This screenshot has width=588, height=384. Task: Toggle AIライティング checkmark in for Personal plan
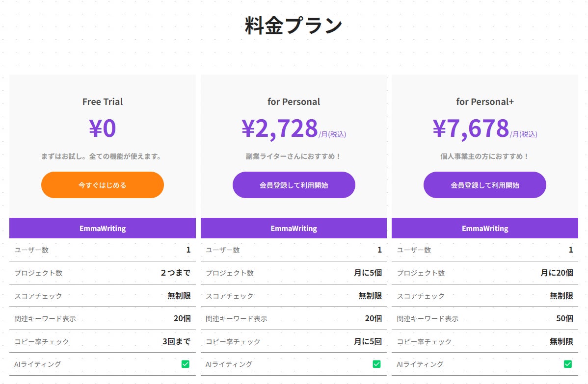(x=376, y=364)
